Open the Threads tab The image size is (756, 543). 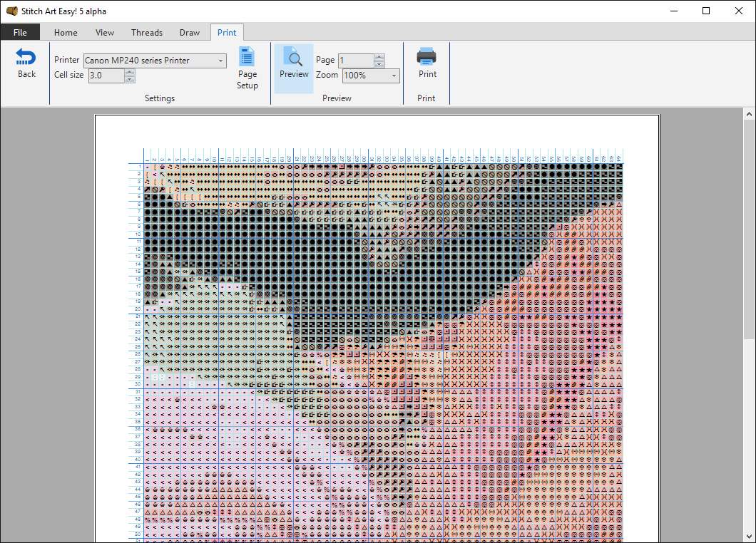tap(147, 32)
